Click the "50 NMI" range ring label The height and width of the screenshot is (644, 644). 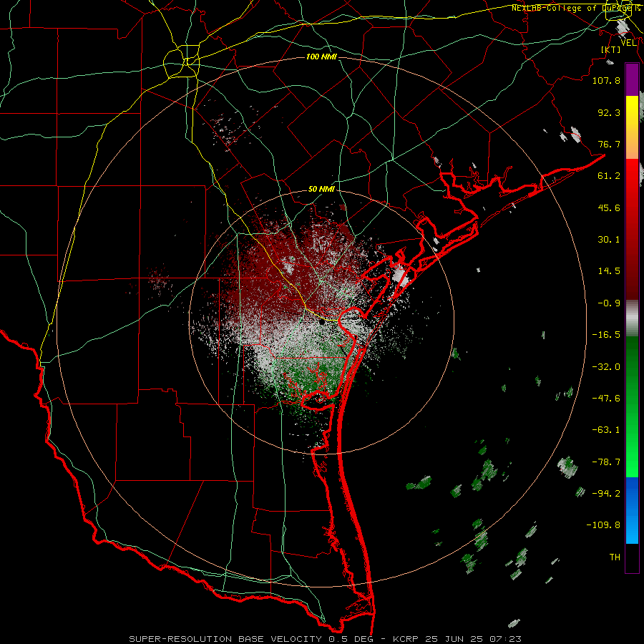tap(321, 189)
